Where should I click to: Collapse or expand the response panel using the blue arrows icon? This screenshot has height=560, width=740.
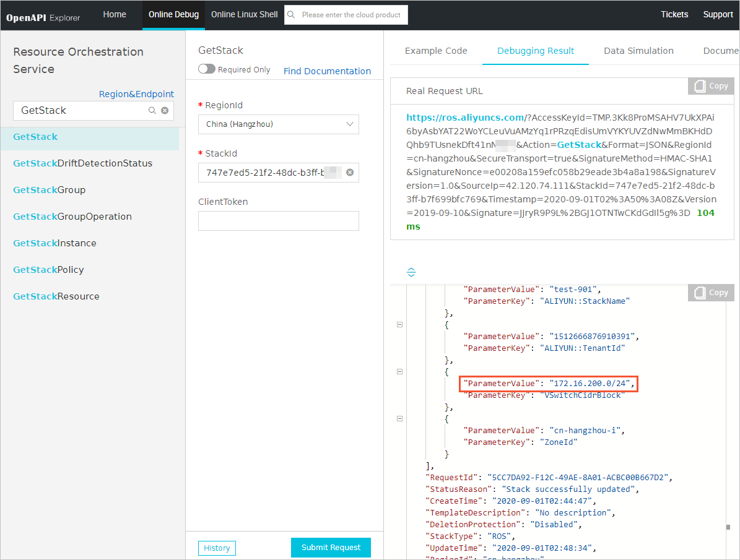(x=411, y=272)
